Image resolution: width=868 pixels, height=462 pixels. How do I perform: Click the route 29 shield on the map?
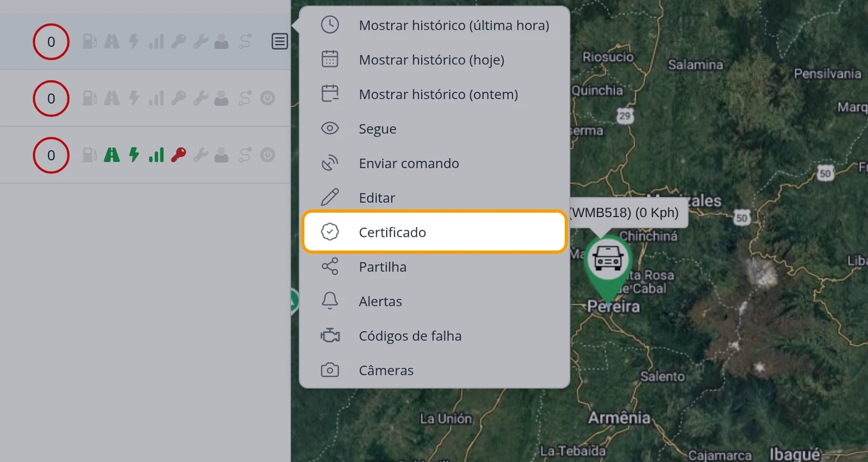625,115
